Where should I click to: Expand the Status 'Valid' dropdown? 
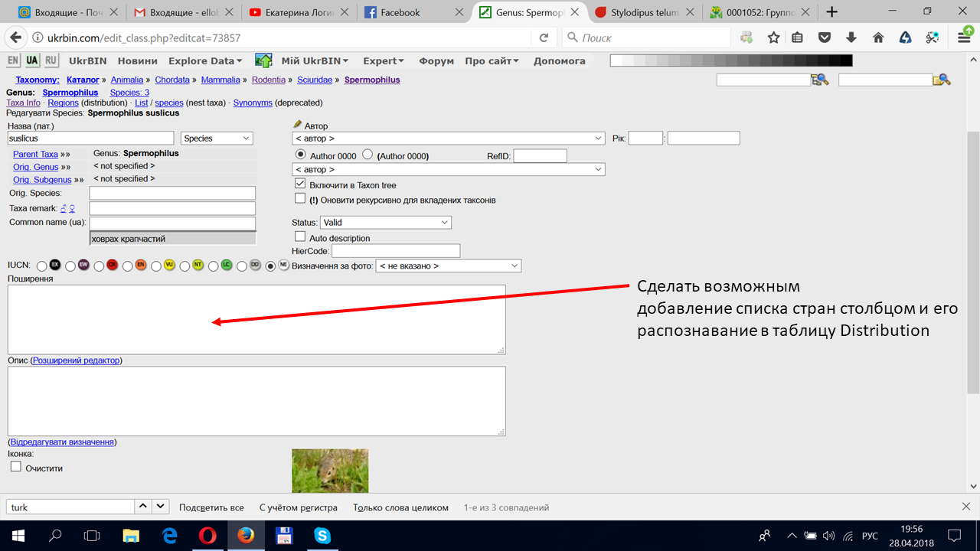tap(385, 223)
